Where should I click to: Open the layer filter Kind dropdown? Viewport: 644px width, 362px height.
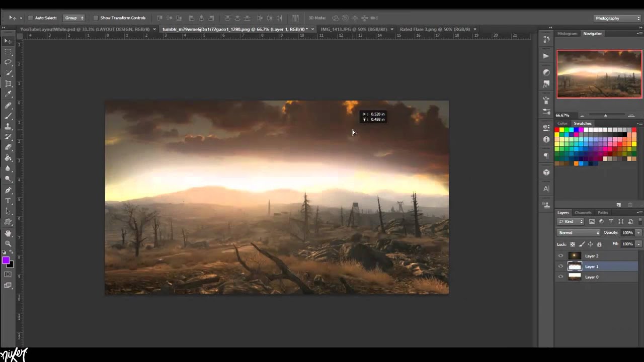pyautogui.click(x=571, y=222)
